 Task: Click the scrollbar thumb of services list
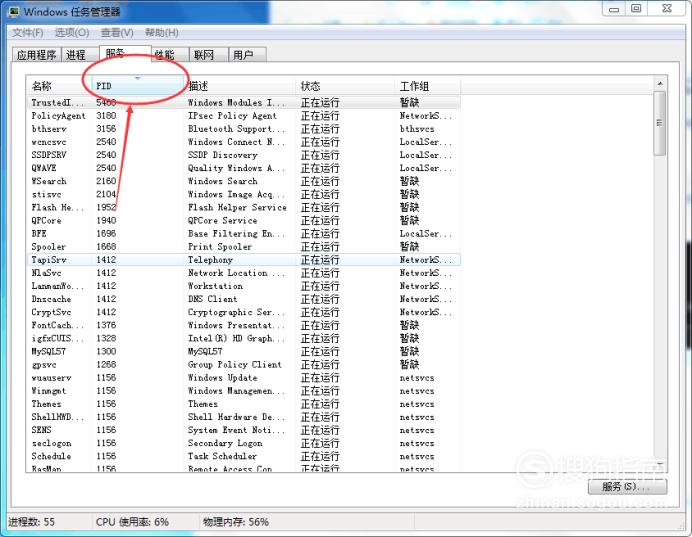pos(660,123)
